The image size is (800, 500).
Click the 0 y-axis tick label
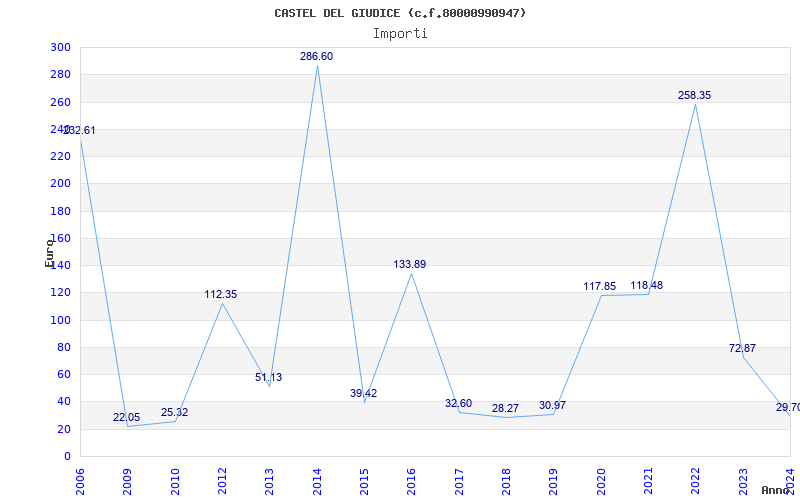pyautogui.click(x=67, y=457)
